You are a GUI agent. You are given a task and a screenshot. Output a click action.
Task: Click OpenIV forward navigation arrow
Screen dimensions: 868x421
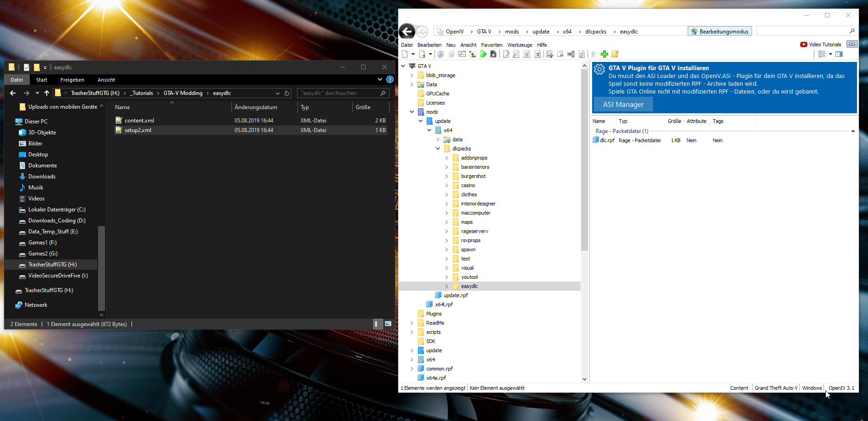coord(422,31)
